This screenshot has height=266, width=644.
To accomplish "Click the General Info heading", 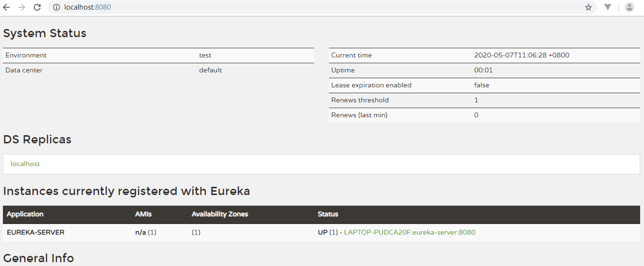I will (39, 258).
